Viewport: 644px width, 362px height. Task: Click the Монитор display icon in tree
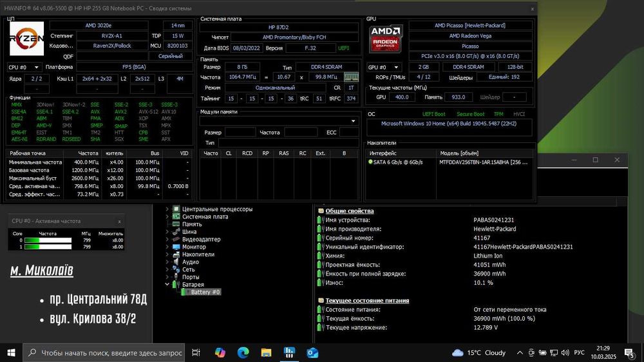tap(176, 247)
